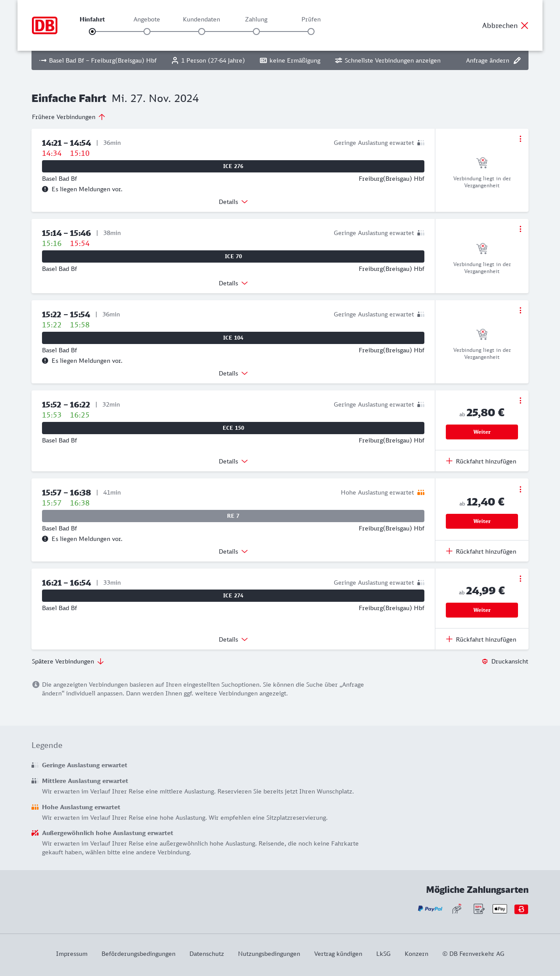Click the Abbrechen close icon
The image size is (560, 976).
click(x=525, y=25)
